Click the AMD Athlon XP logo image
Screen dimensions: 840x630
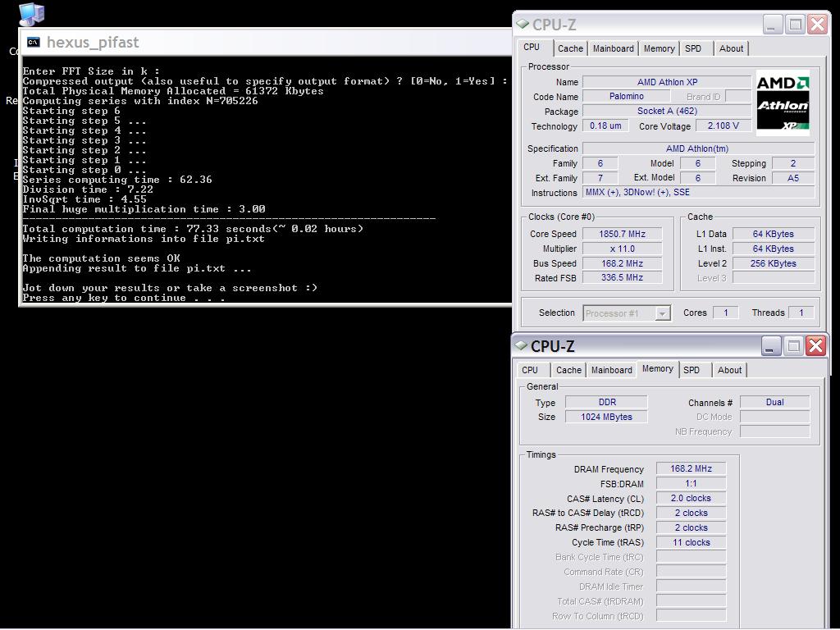click(x=783, y=103)
